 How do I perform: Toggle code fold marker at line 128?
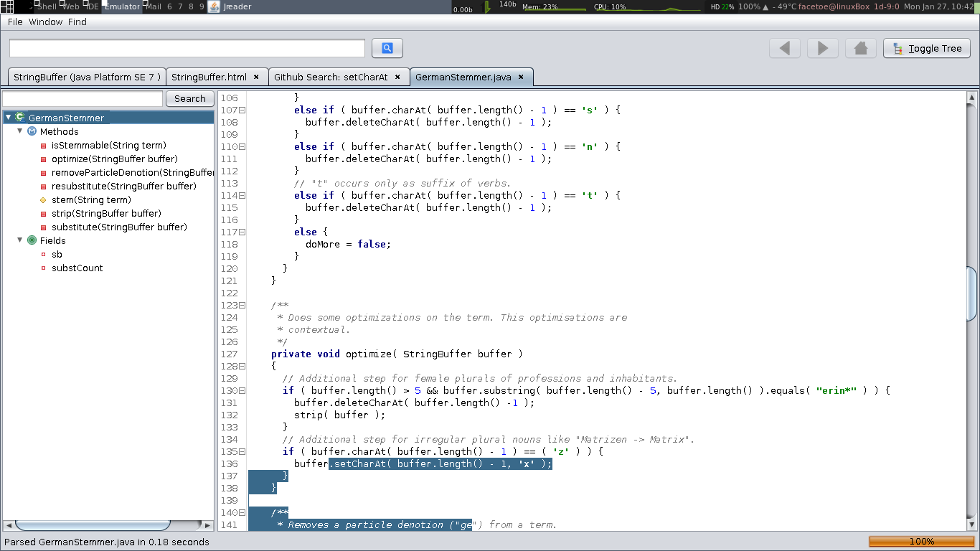[242, 366]
